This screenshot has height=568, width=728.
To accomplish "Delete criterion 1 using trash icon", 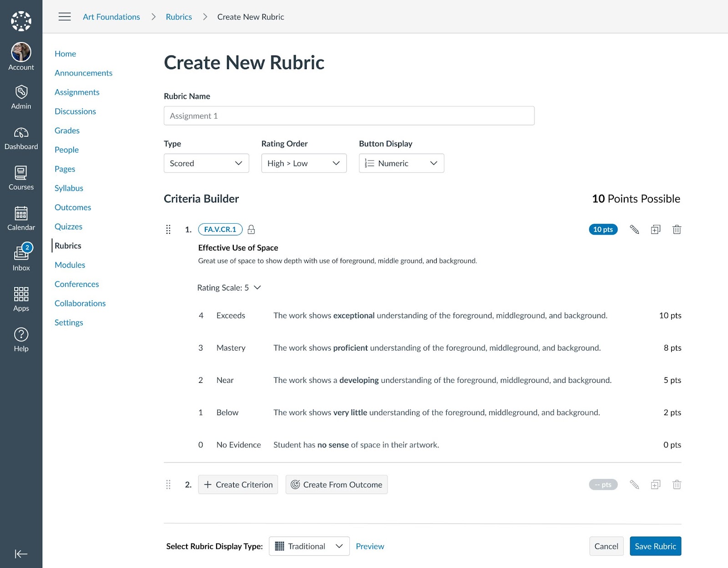I will (x=677, y=229).
